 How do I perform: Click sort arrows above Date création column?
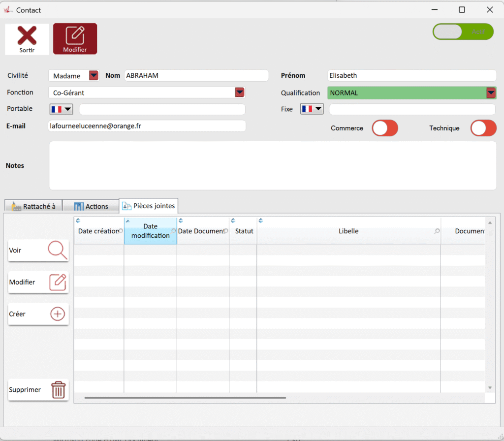pos(78,220)
